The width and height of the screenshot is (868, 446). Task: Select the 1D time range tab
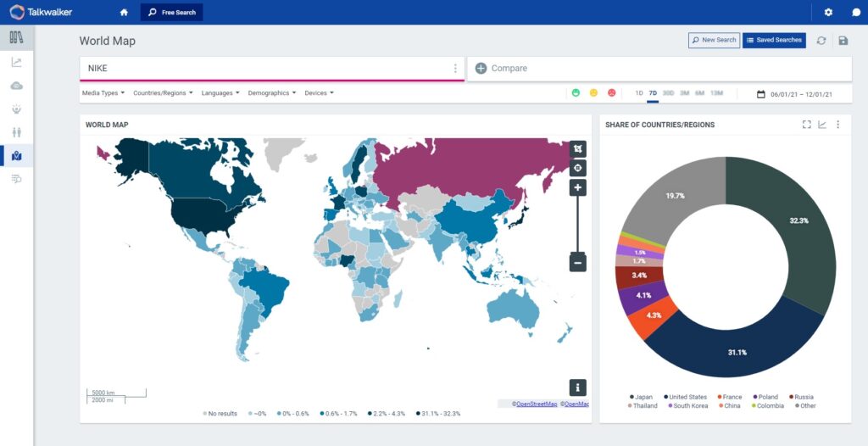click(x=639, y=93)
